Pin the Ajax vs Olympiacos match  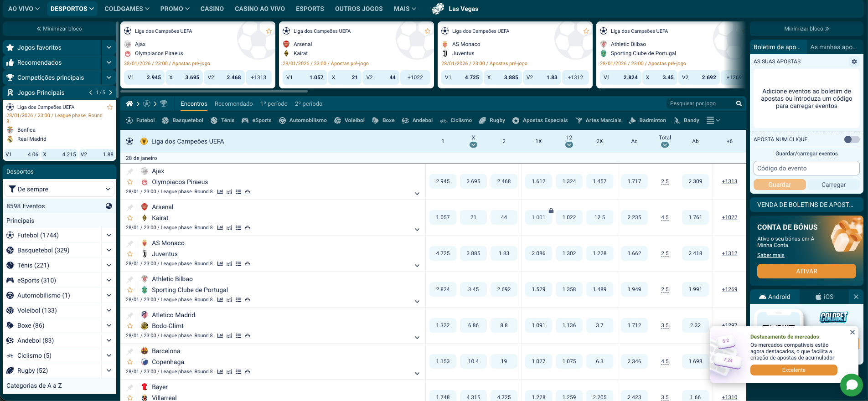[x=130, y=171]
